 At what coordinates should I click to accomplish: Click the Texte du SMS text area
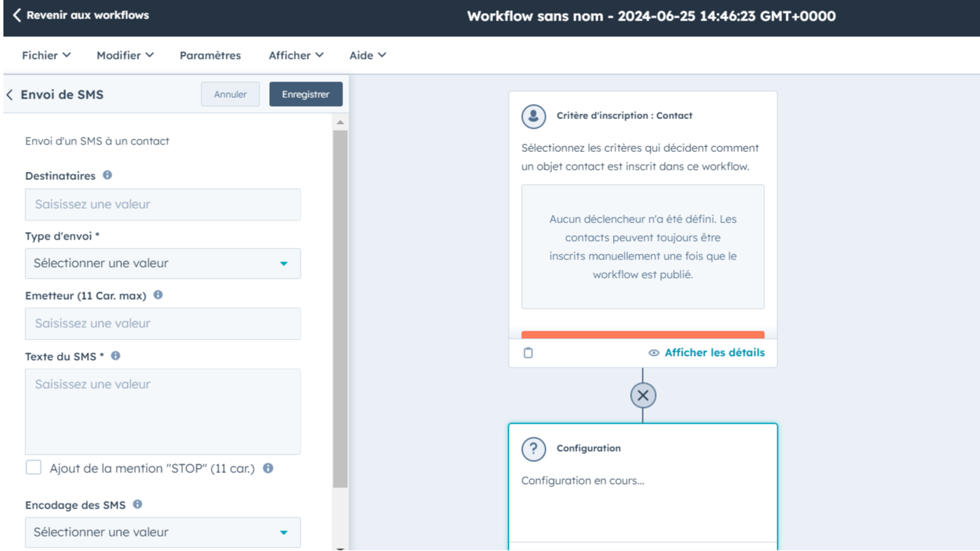(x=162, y=411)
